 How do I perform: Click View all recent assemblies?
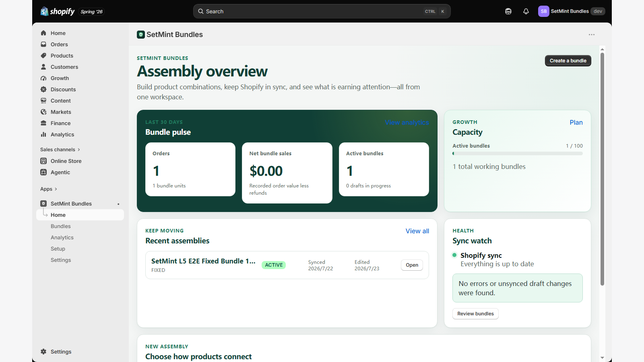pos(417,231)
